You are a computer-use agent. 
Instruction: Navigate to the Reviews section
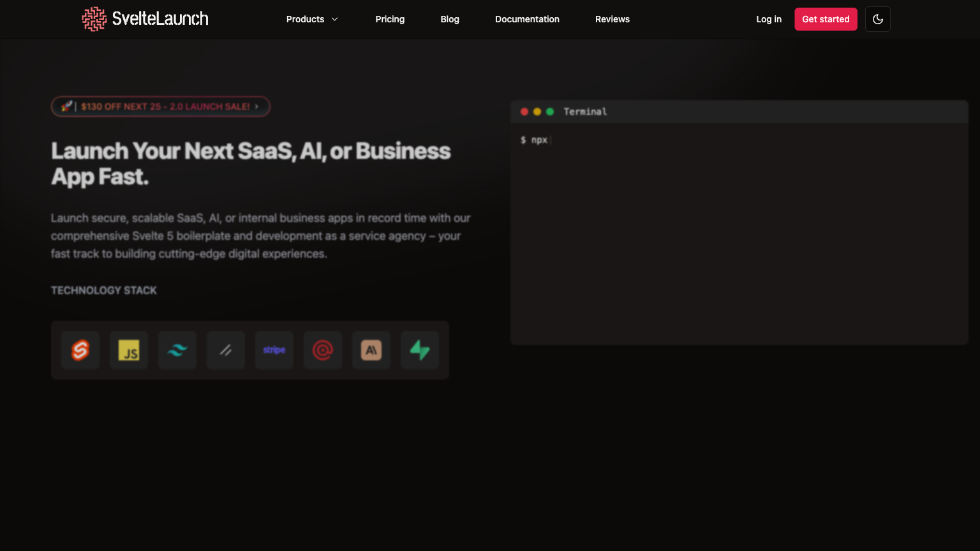coord(612,19)
